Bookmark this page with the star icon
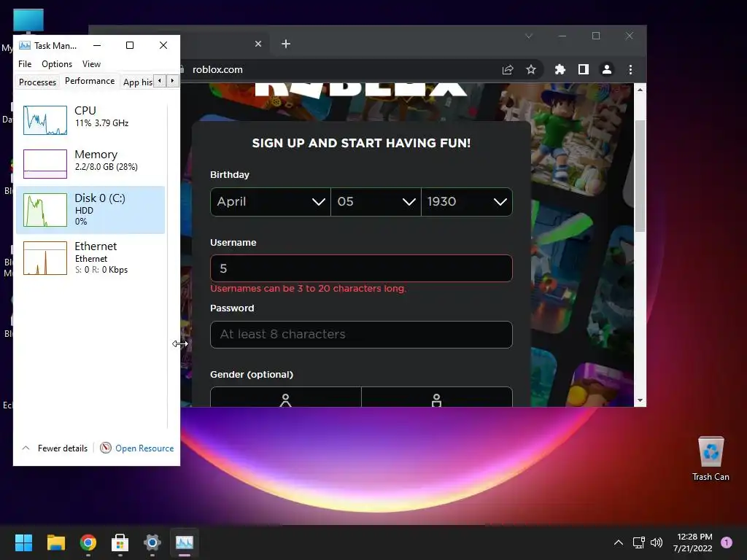747x560 pixels. (531, 69)
